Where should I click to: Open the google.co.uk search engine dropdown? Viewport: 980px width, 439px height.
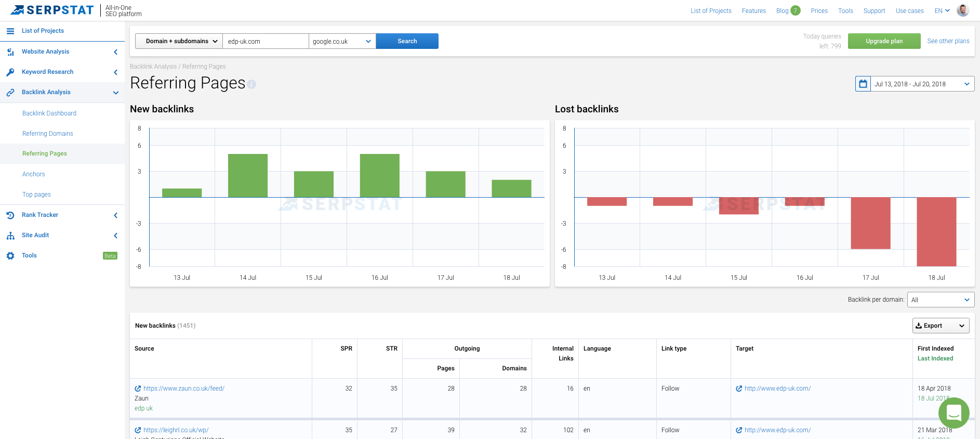(x=342, y=41)
